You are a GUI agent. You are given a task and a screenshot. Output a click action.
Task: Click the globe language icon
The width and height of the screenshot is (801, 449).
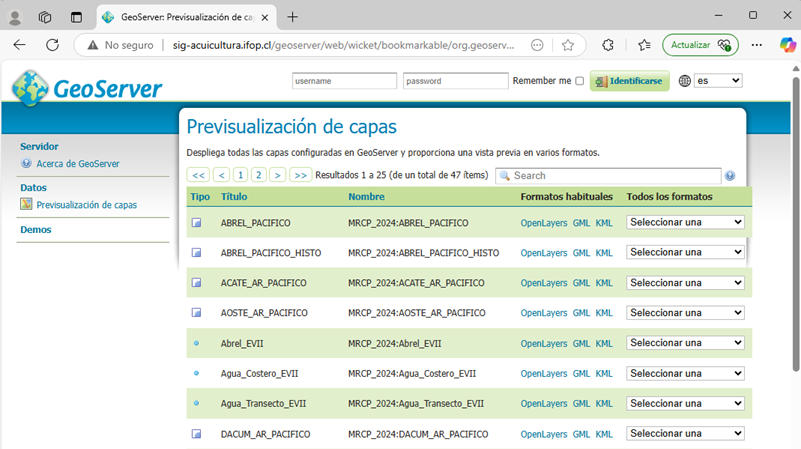click(x=684, y=81)
